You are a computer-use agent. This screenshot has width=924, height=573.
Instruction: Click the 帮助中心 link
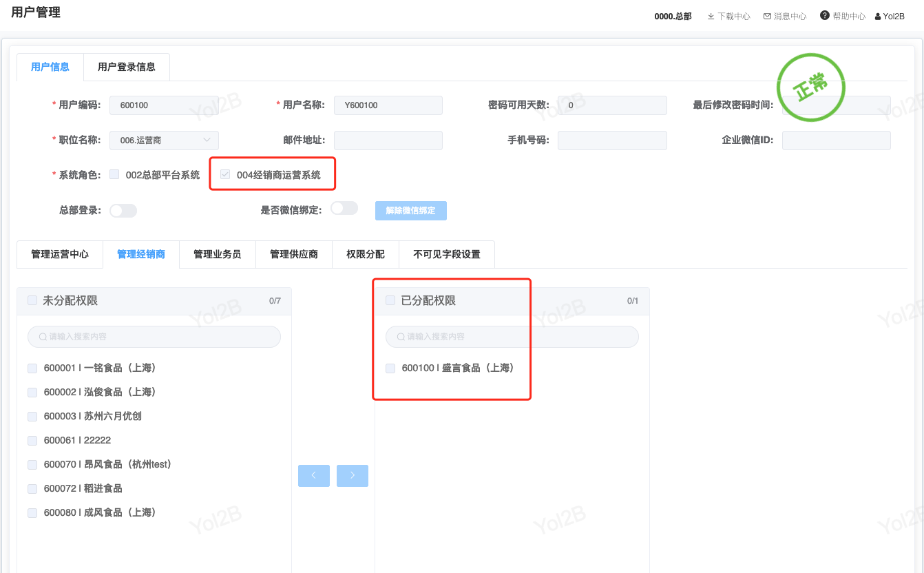tap(849, 16)
